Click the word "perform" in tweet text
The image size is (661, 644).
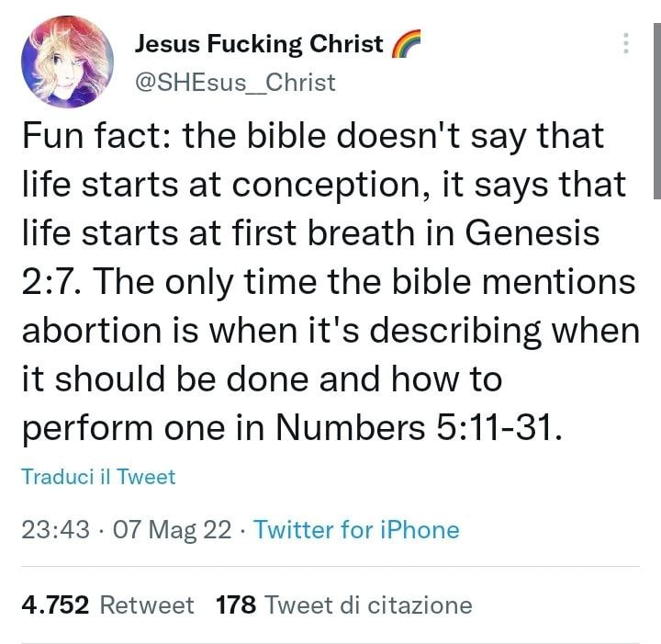pos(87,427)
